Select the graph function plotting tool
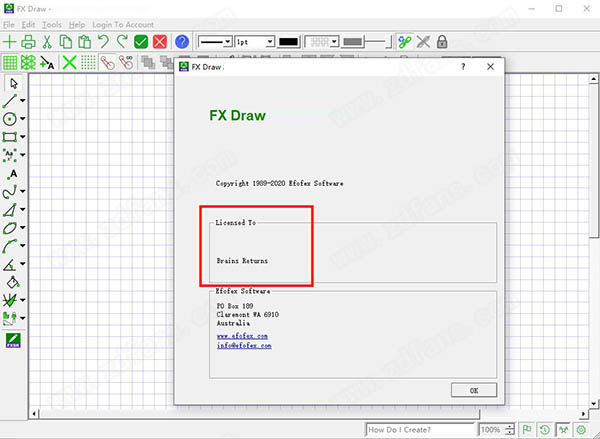The width and height of the screenshot is (600, 439). (10, 300)
